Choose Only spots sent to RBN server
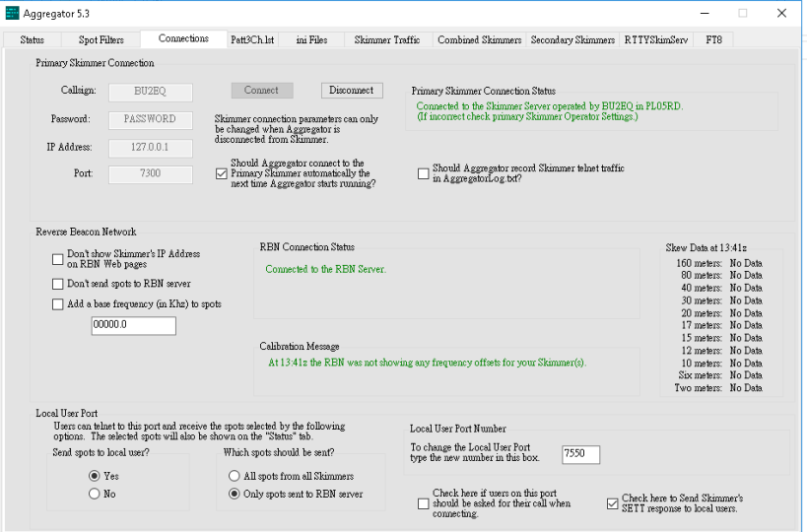Viewport: 807px width, 532px height. (235, 494)
